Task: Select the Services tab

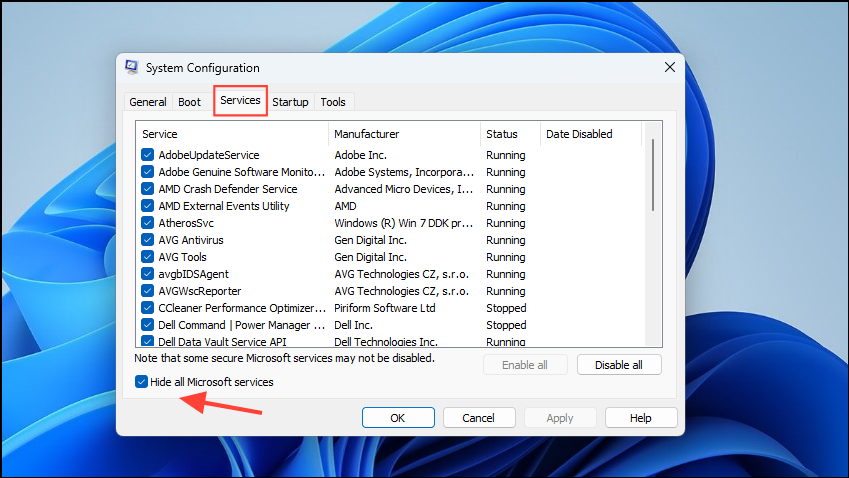Action: pyautogui.click(x=240, y=100)
